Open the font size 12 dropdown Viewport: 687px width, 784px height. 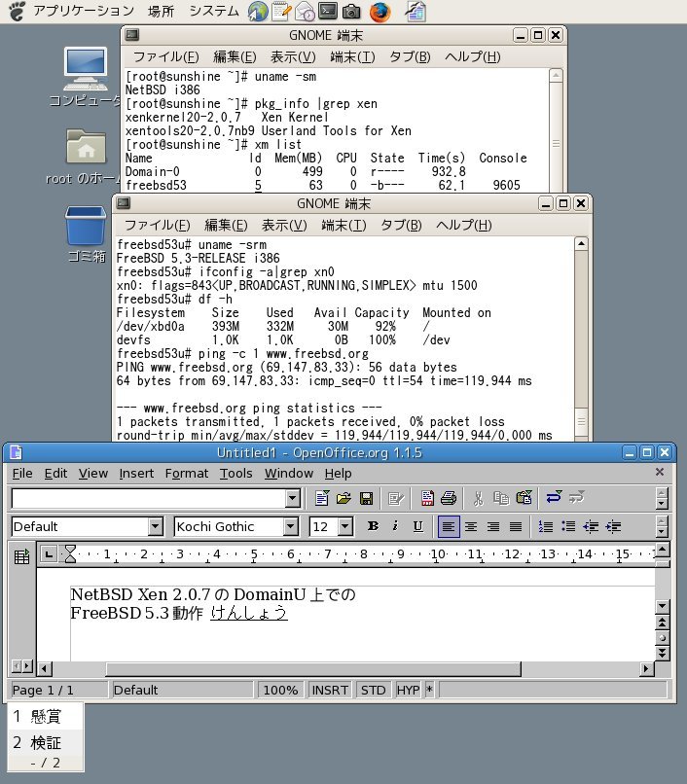tap(345, 526)
